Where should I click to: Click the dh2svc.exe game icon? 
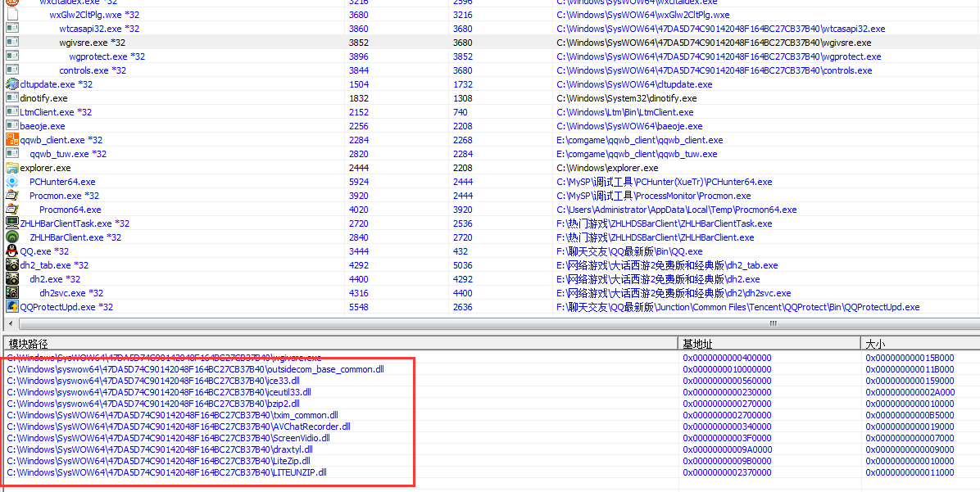pos(12,293)
